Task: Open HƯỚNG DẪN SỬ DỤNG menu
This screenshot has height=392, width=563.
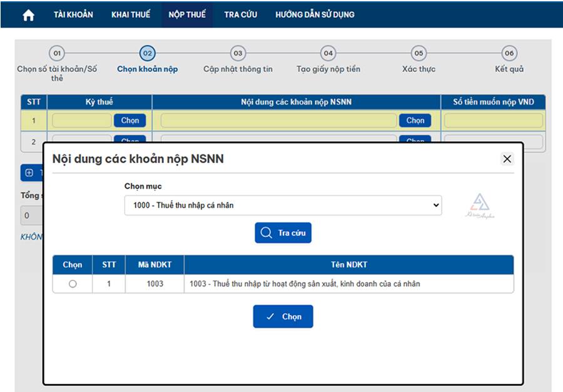Action: pyautogui.click(x=315, y=14)
